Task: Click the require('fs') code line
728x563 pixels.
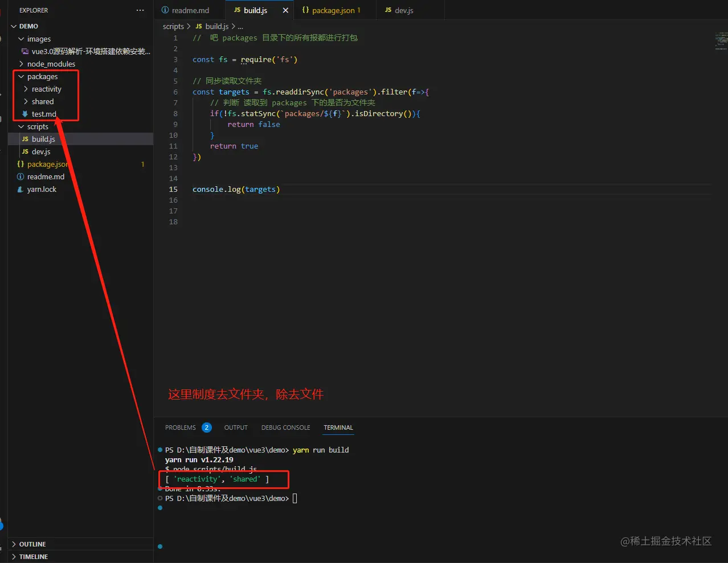Action: click(245, 59)
